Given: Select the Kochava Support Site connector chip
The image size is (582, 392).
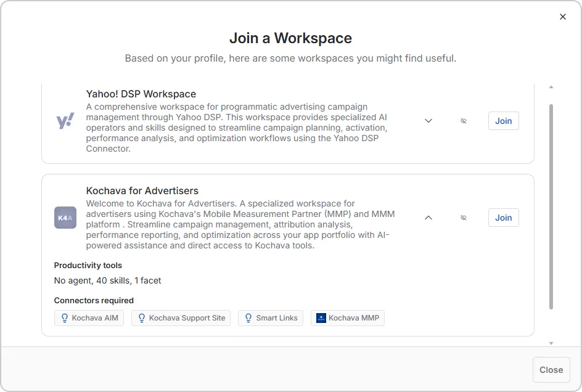Looking at the screenshot, I should [181, 318].
